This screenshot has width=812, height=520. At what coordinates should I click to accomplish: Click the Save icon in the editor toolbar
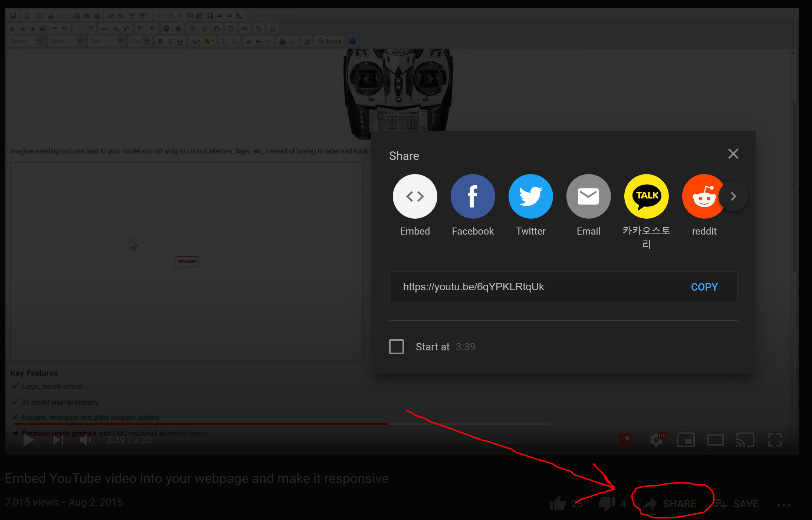[x=13, y=16]
